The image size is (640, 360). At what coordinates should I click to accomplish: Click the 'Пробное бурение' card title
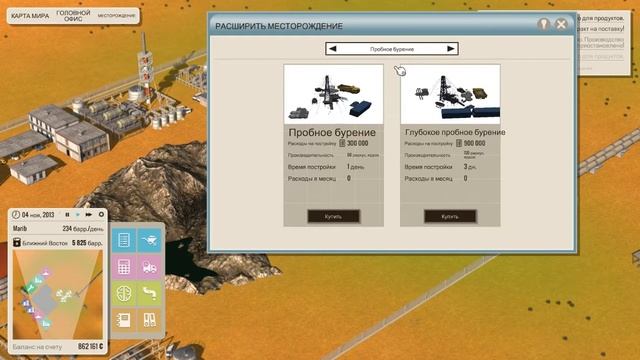pos(332,133)
